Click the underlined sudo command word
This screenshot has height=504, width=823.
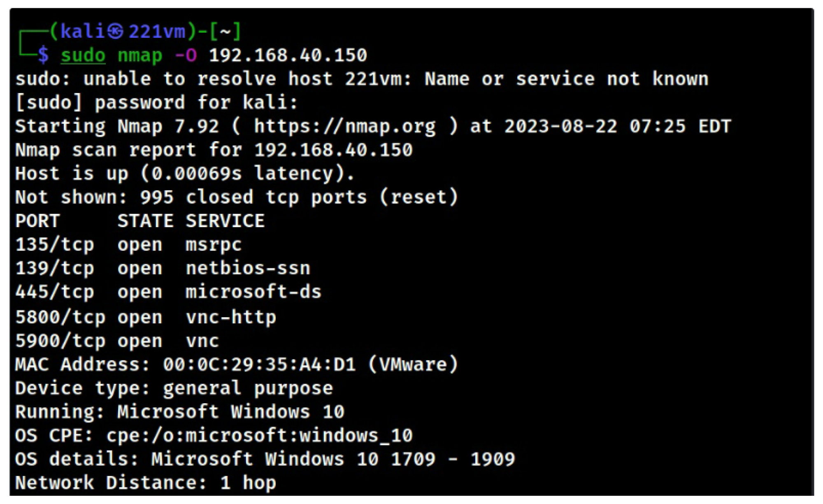point(83,56)
